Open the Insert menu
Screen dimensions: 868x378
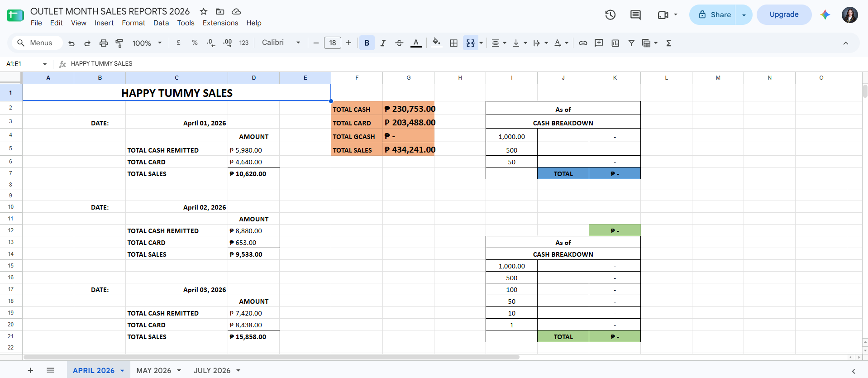click(104, 23)
